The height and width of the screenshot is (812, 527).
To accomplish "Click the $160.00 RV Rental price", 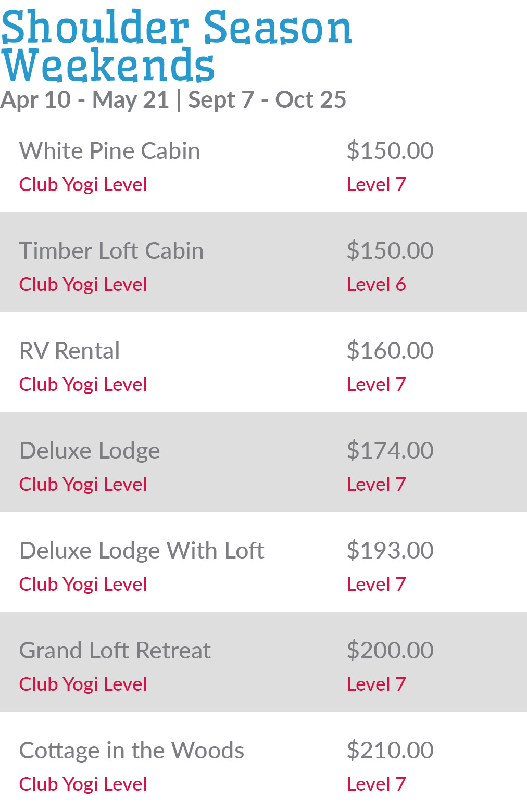I will click(x=390, y=351).
